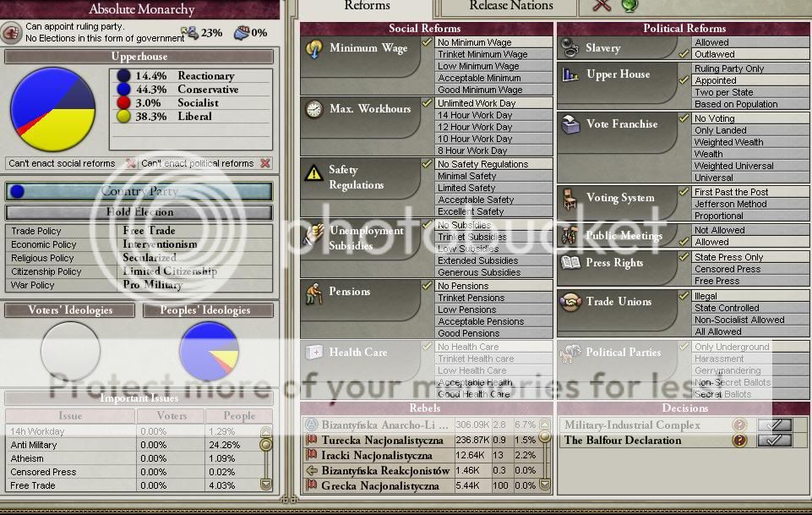This screenshot has height=515, width=812.
Task: Click the Slavery ball-and-chain icon
Action: pyautogui.click(x=570, y=49)
